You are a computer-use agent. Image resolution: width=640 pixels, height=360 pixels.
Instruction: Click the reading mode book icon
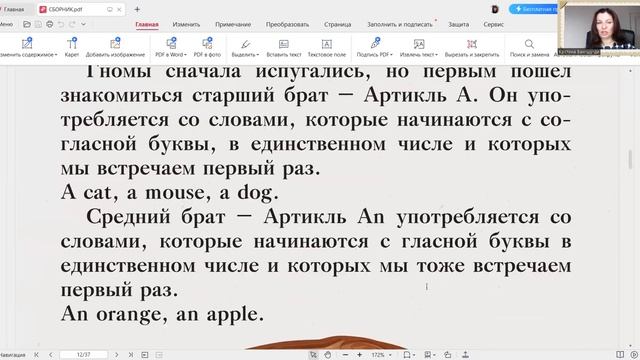pyautogui.click(x=620, y=354)
